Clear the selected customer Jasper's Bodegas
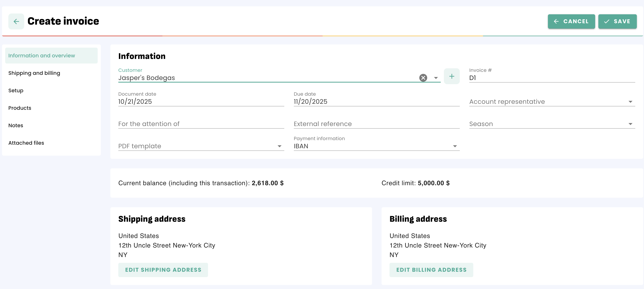 tap(423, 78)
